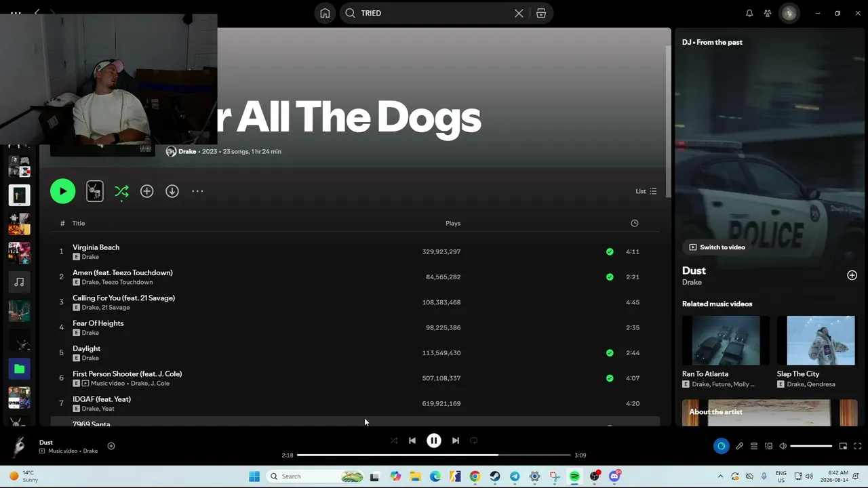Open File Explorer from the taskbar

pyautogui.click(x=415, y=476)
